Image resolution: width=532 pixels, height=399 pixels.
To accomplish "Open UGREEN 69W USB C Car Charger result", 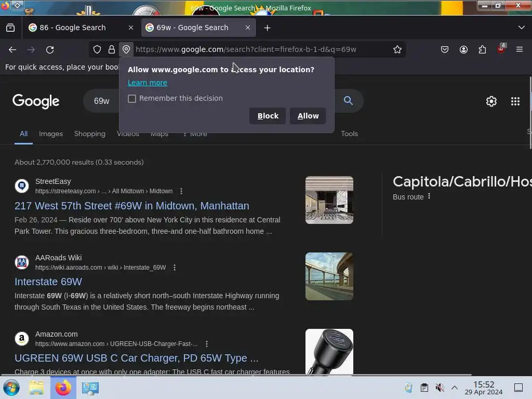I will point(137,358).
